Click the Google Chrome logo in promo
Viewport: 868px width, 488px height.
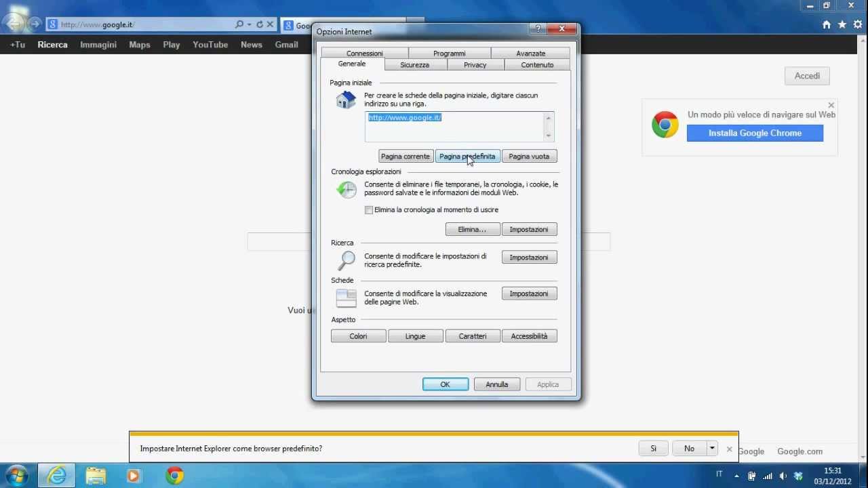click(665, 125)
